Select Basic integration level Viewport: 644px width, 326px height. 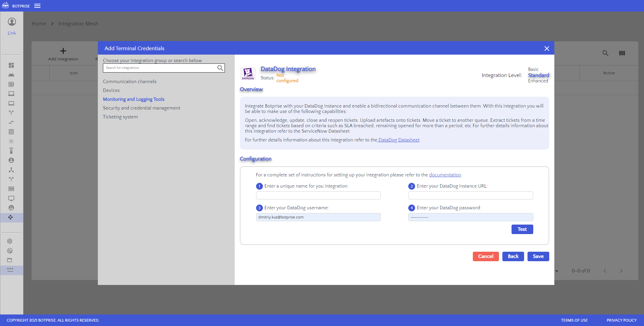[x=533, y=69]
